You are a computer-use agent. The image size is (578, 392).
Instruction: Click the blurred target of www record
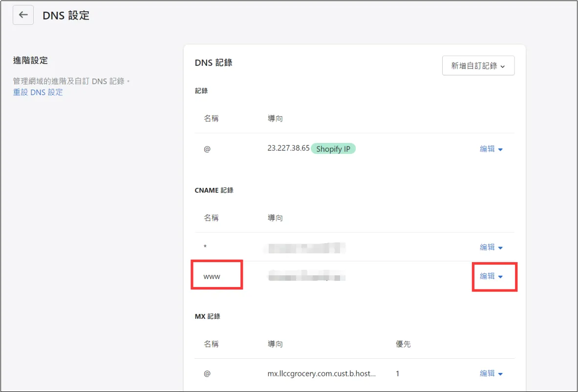306,277
